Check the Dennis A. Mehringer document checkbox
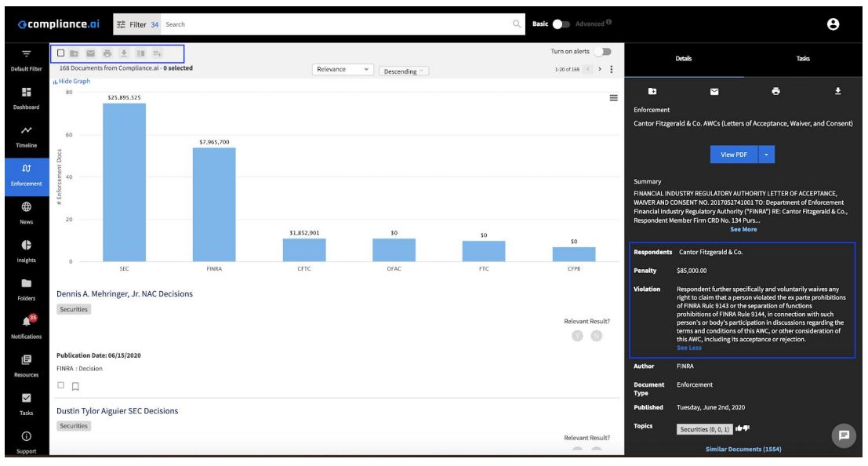This screenshot has width=868, height=466. tap(61, 385)
